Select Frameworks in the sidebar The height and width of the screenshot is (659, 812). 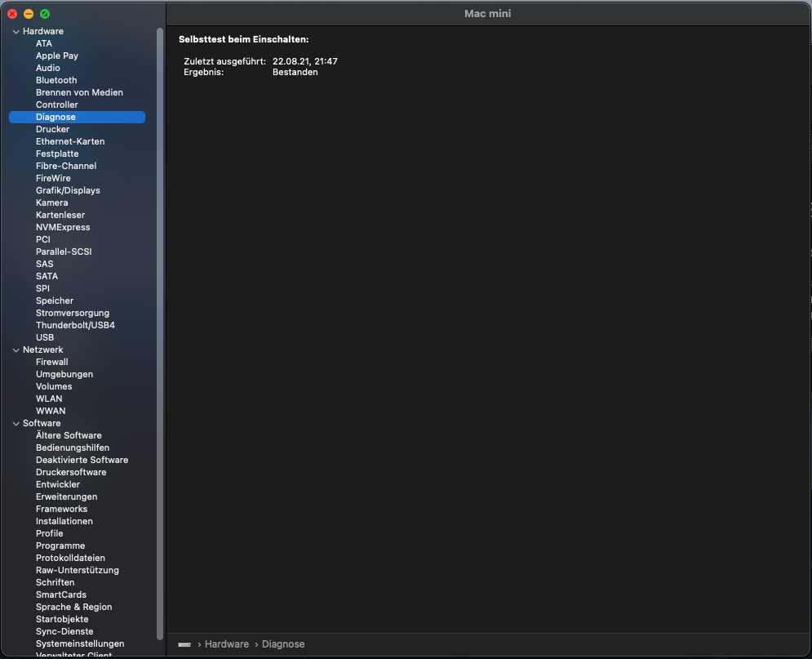coord(62,510)
